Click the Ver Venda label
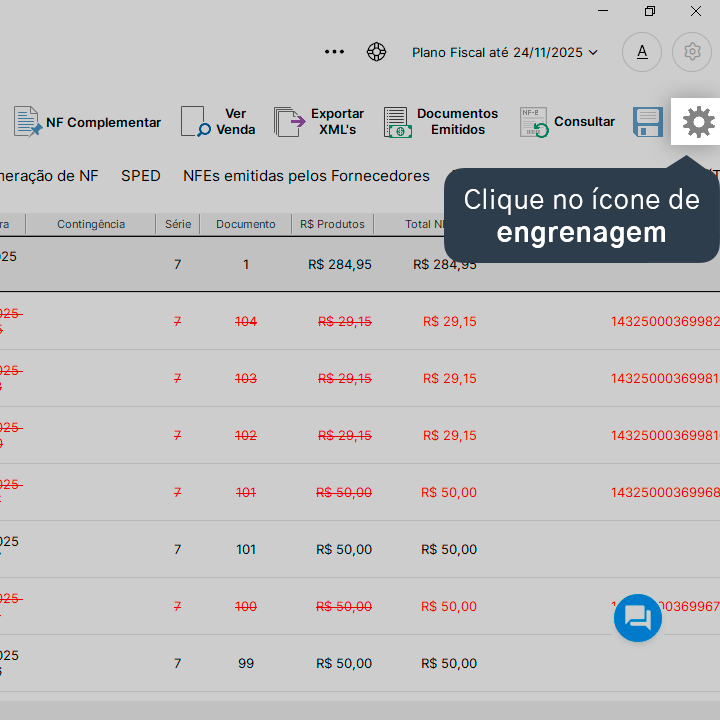Viewport: 720px width, 720px height. pyautogui.click(x=236, y=122)
